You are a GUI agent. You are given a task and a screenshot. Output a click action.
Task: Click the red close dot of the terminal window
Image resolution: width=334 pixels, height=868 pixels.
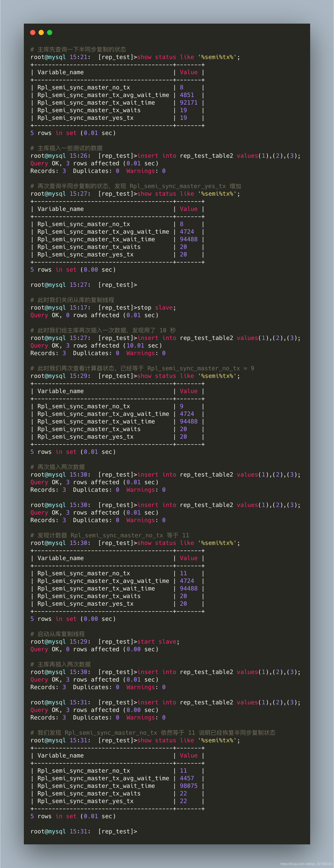click(33, 32)
